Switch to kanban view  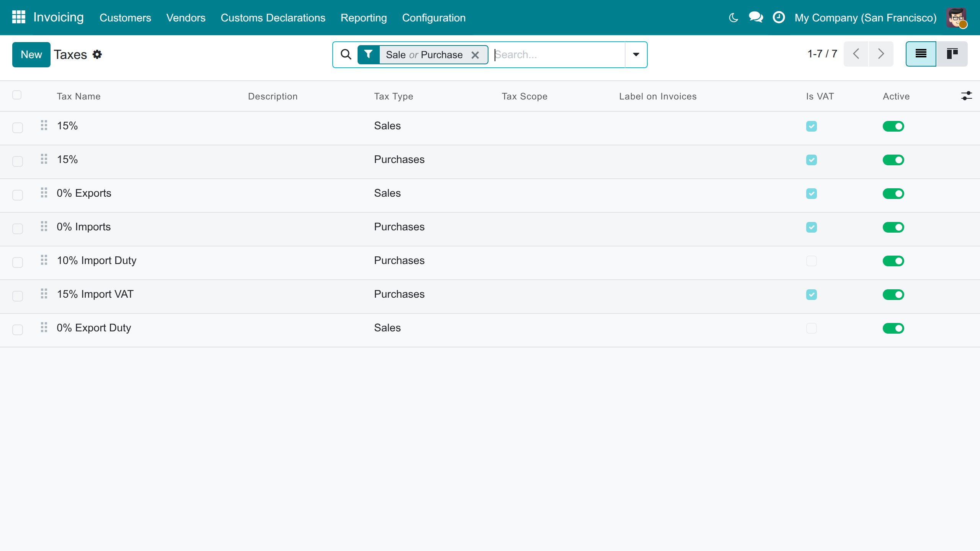[x=952, y=54]
